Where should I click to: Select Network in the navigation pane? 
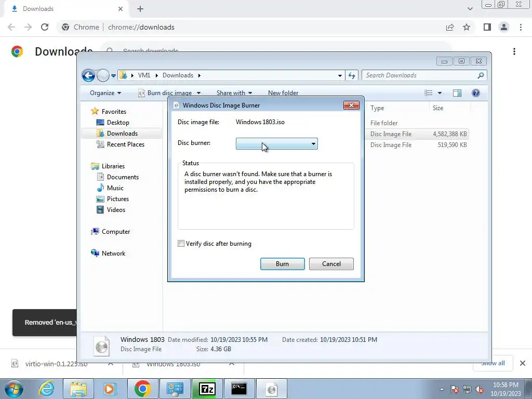coord(113,254)
